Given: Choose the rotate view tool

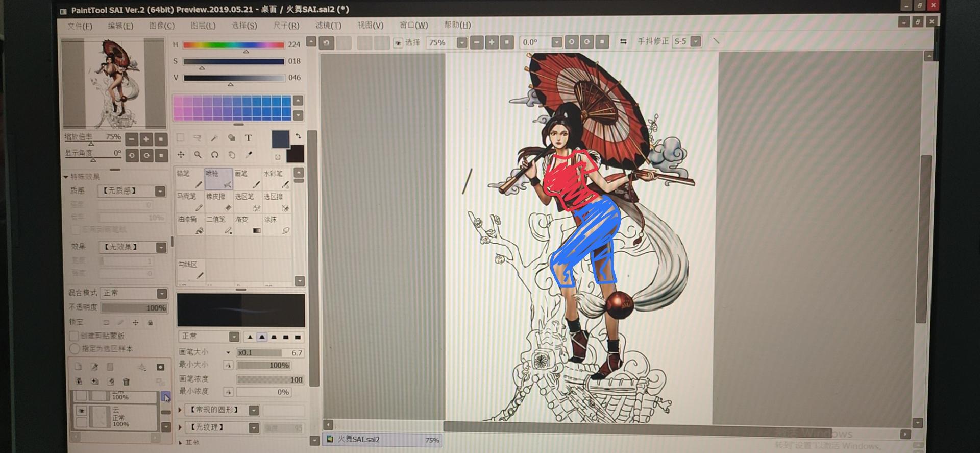Looking at the screenshot, I should coord(214,154).
